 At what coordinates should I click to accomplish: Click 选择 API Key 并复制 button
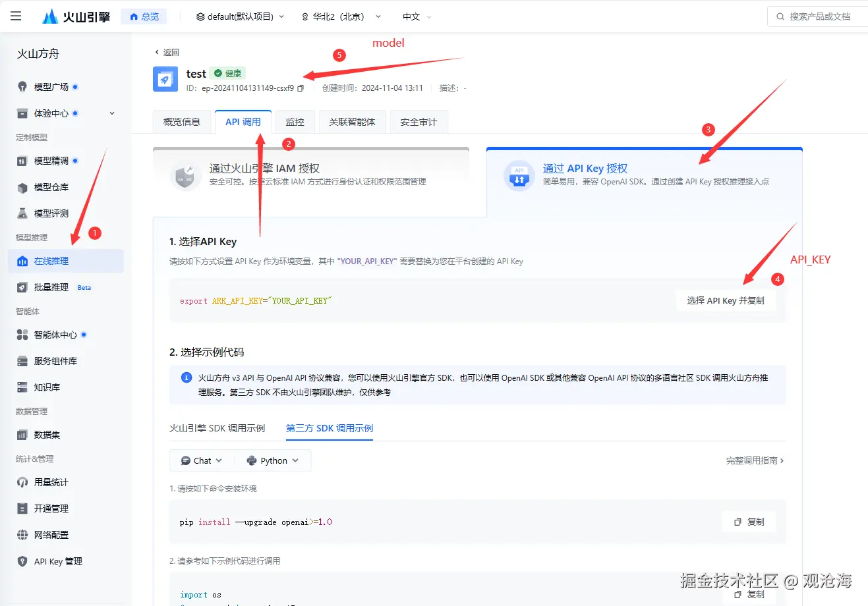coord(726,300)
